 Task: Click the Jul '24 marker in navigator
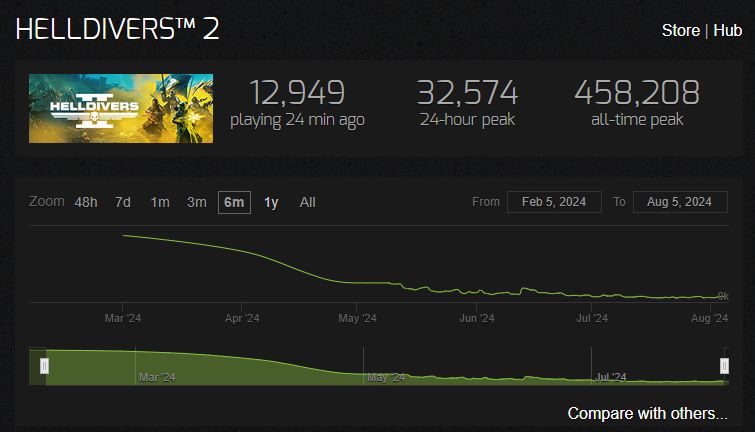click(611, 377)
